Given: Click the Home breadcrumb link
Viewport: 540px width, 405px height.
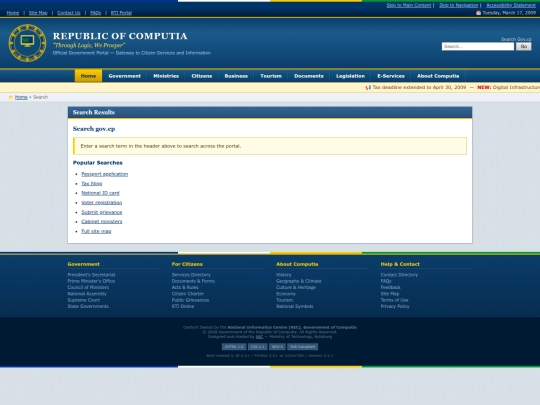Looking at the screenshot, I should 21,97.
